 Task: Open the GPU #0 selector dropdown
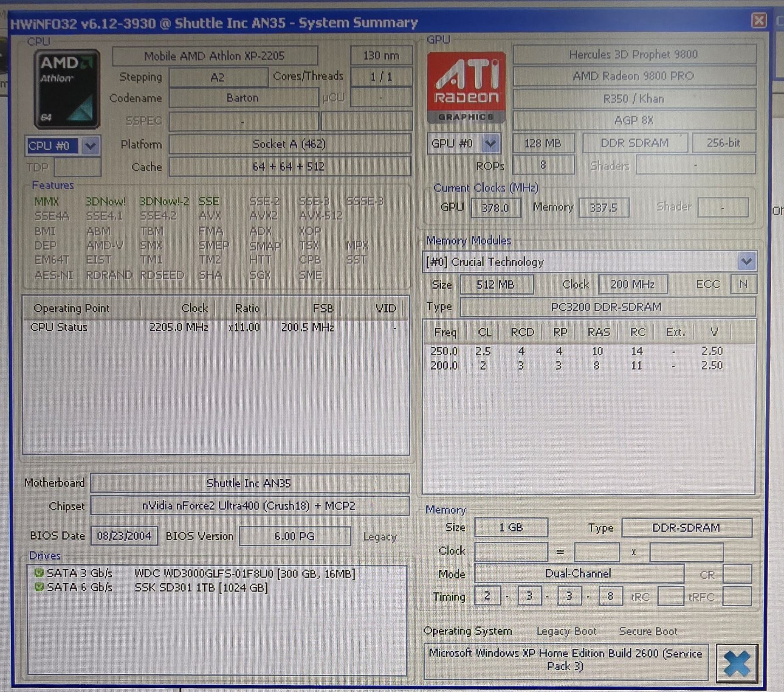491,143
